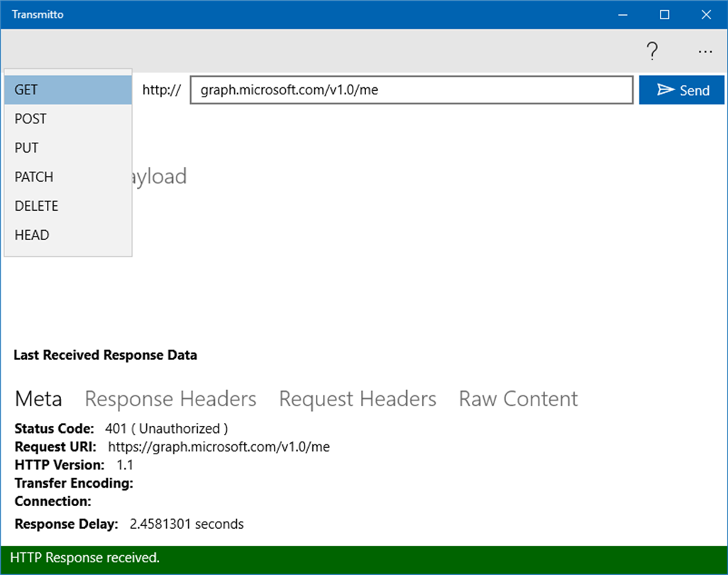Image resolution: width=728 pixels, height=575 pixels.
Task: Close the Transmitto window
Action: point(706,15)
